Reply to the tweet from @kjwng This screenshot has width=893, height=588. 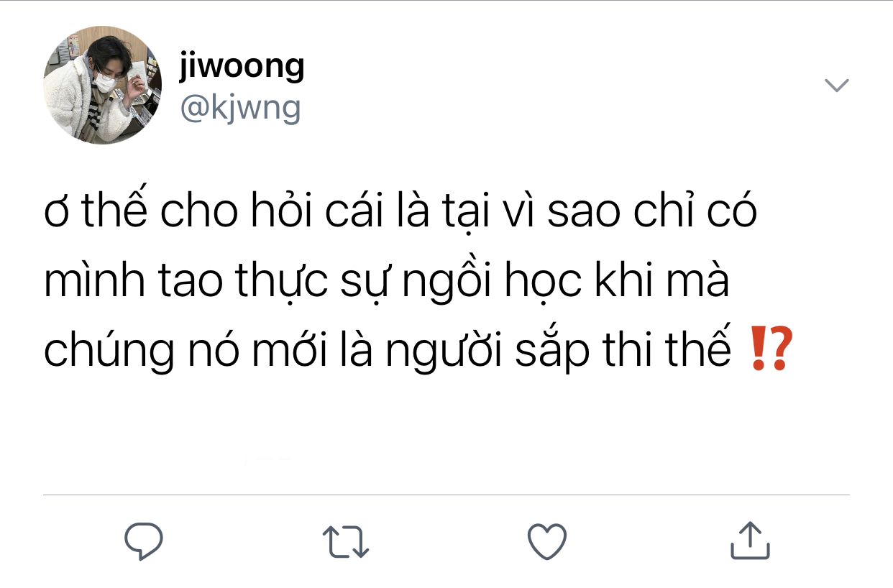click(144, 542)
